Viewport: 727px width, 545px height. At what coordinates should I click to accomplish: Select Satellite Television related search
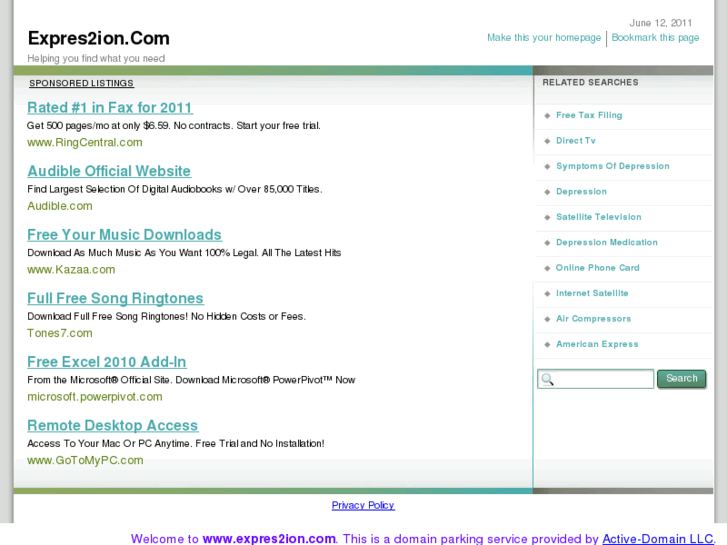coord(599,217)
